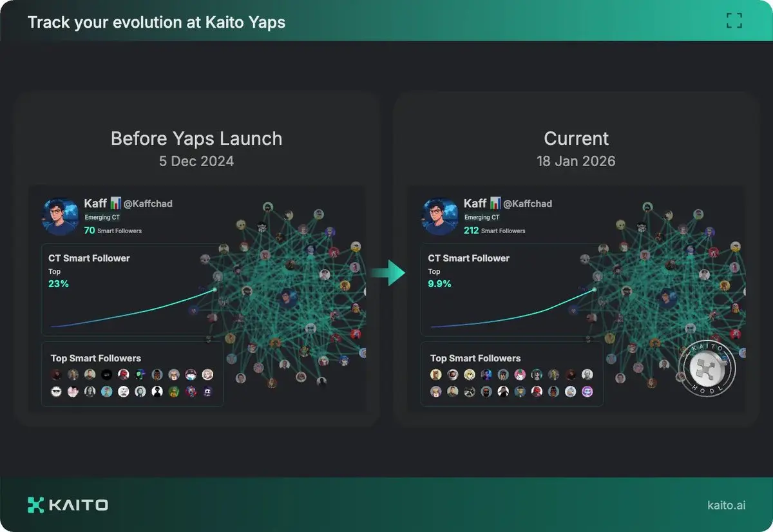
Task: Click the bar chart emoji beside Kaff in the Before card
Action: (x=115, y=203)
